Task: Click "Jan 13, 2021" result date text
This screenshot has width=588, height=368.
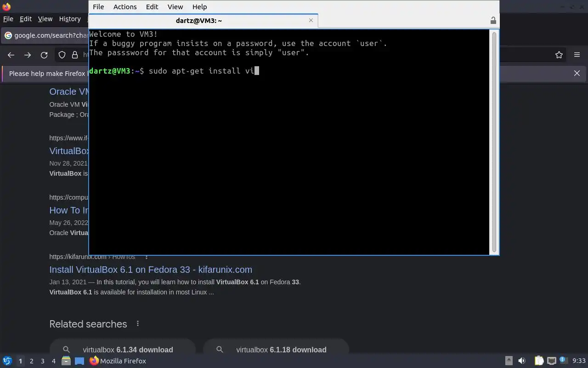Action: 68,282
